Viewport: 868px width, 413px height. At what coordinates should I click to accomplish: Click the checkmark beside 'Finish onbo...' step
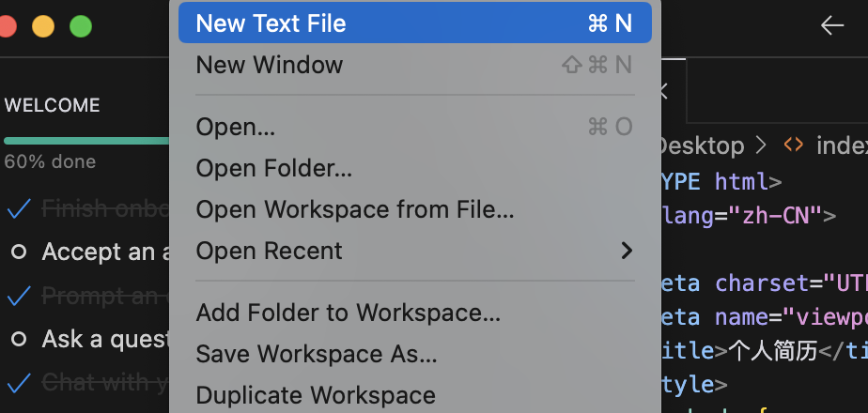[x=19, y=209]
